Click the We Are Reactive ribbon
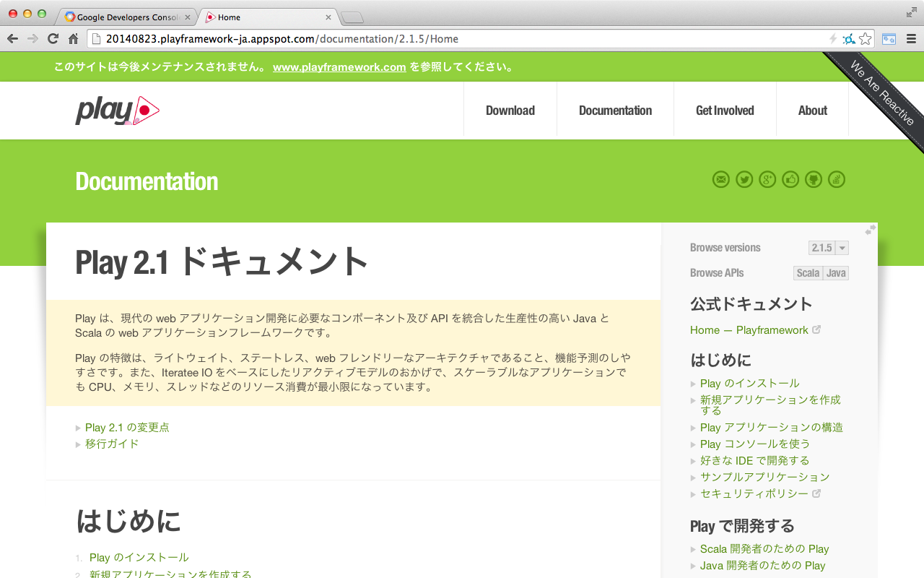Image resolution: width=924 pixels, height=578 pixels. point(881,94)
